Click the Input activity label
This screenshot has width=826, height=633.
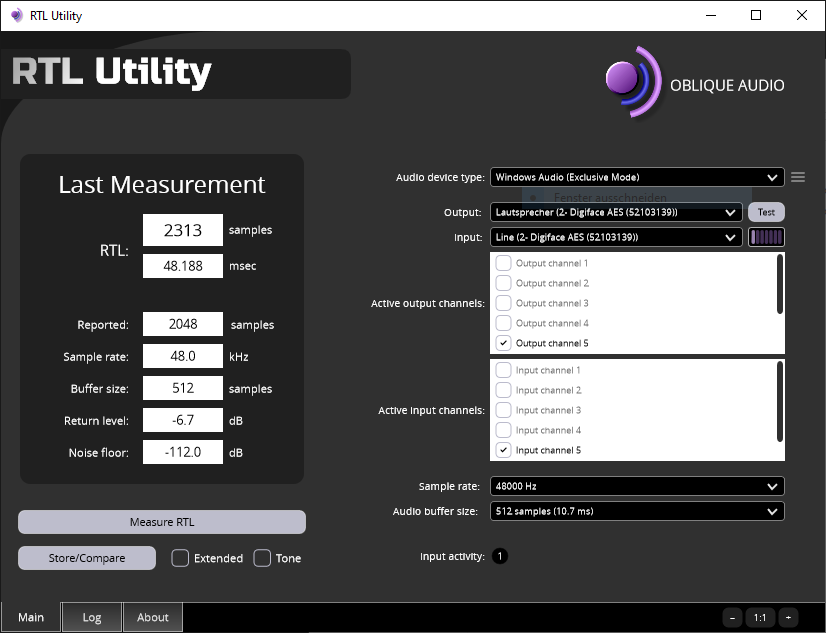[x=452, y=557]
